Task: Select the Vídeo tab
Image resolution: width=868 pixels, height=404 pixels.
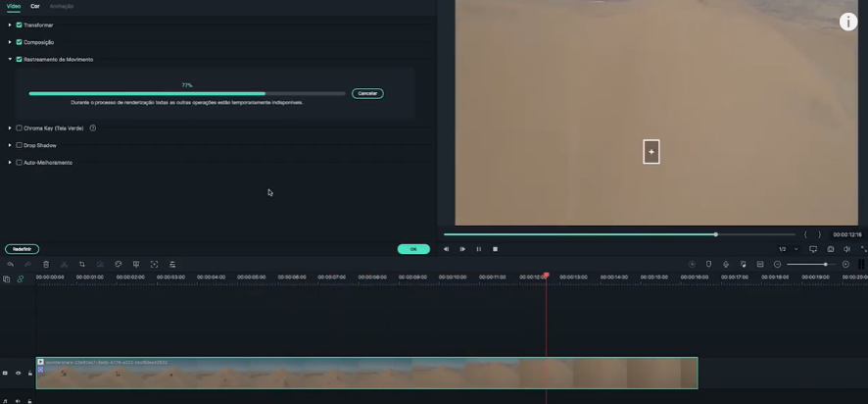Action: (x=14, y=6)
